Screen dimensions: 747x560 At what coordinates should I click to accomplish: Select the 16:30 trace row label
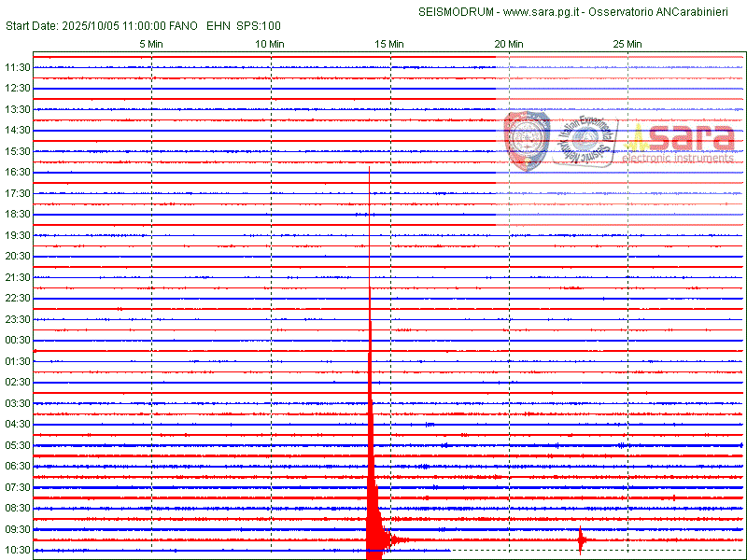pyautogui.click(x=19, y=173)
